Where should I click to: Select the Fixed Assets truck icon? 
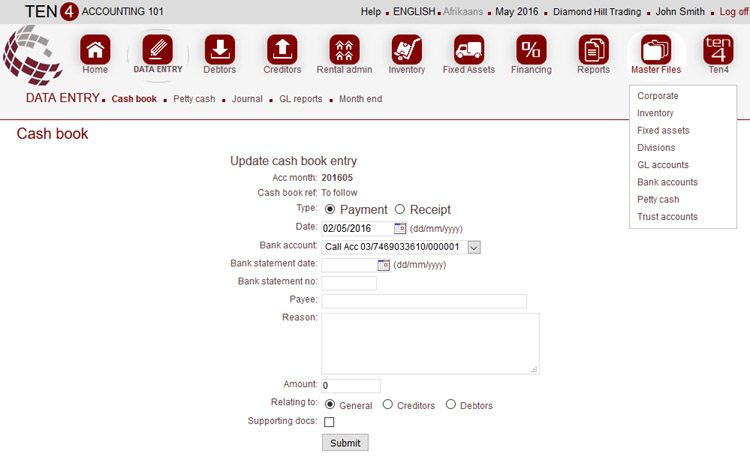[x=469, y=49]
